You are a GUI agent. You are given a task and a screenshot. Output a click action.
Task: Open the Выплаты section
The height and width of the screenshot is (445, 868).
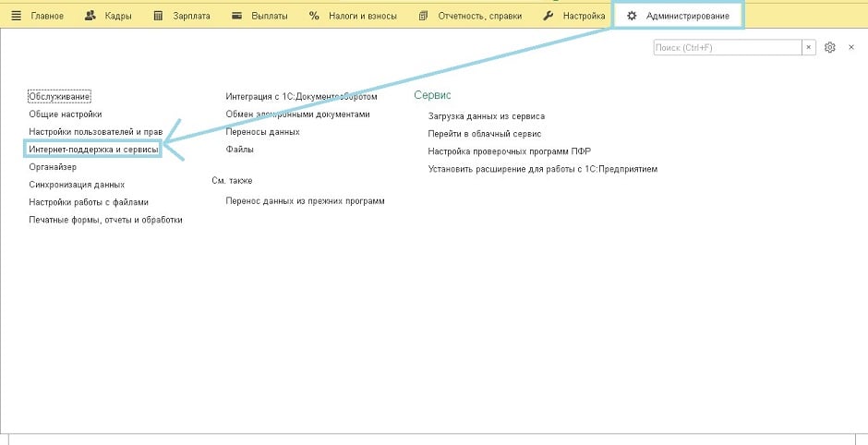tap(270, 16)
